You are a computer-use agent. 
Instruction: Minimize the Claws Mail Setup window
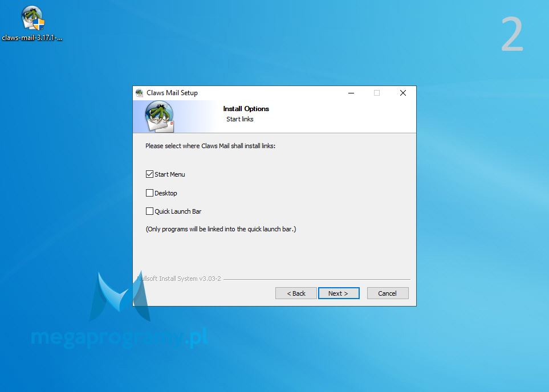[351, 93]
